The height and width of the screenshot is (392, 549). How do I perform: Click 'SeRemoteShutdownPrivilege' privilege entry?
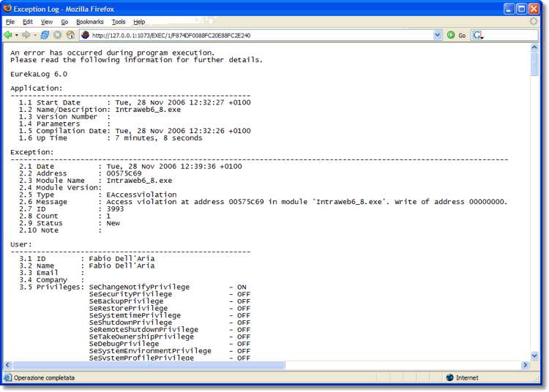(143, 330)
